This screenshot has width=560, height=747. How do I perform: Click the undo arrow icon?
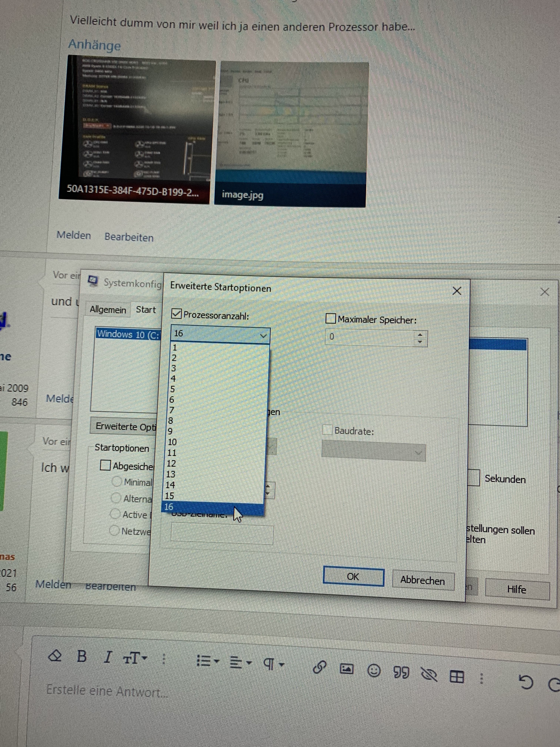pos(526,681)
